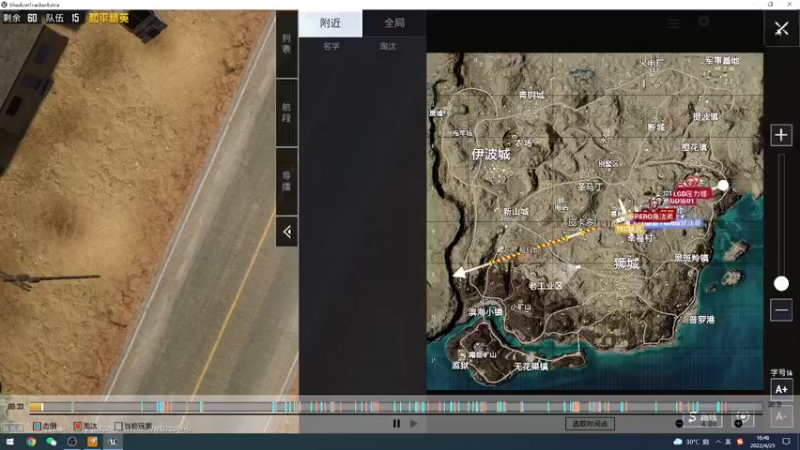Select the LGD压力怪 player label on map
This screenshot has height=450, width=800.
[691, 194]
